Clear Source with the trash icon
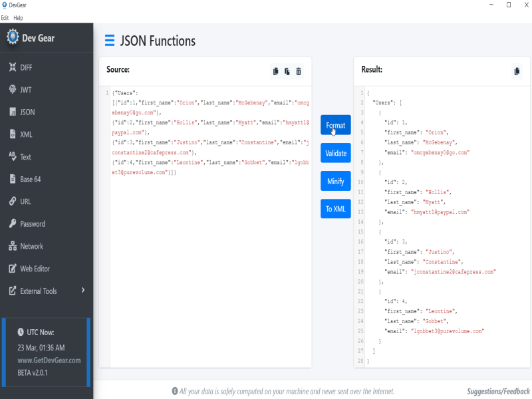 tap(299, 71)
